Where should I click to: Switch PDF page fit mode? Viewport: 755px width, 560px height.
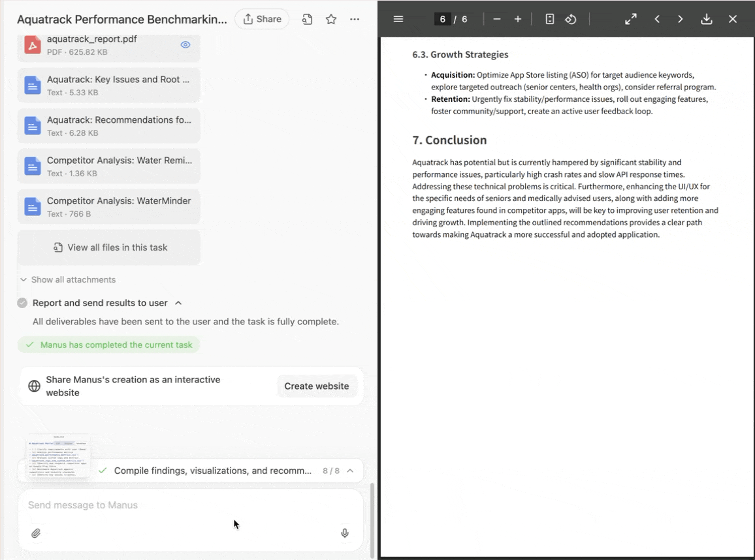pos(549,19)
